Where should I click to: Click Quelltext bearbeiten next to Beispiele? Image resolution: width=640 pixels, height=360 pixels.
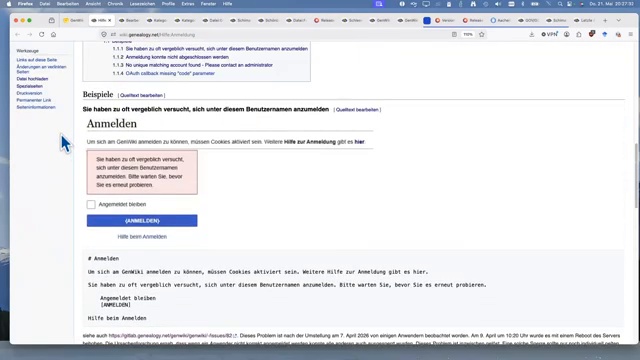point(141,96)
